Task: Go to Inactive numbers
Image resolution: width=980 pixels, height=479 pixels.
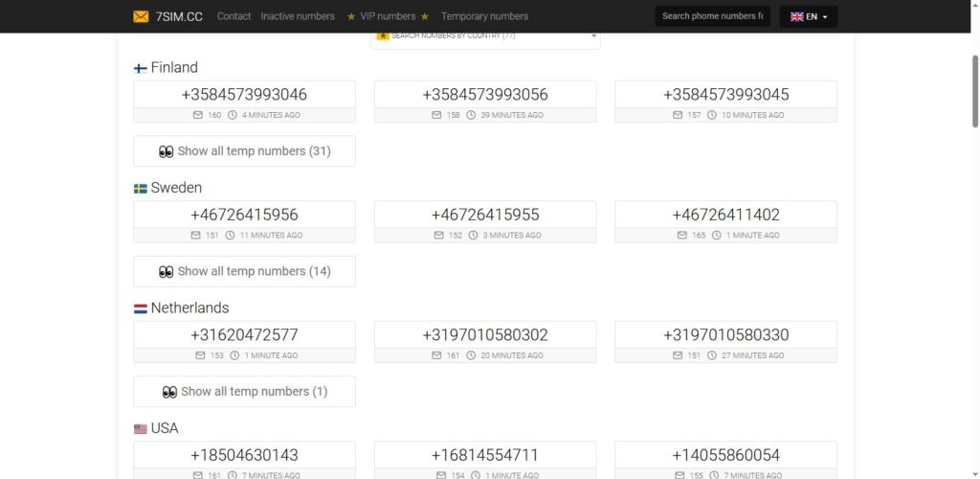Action: 298,16
